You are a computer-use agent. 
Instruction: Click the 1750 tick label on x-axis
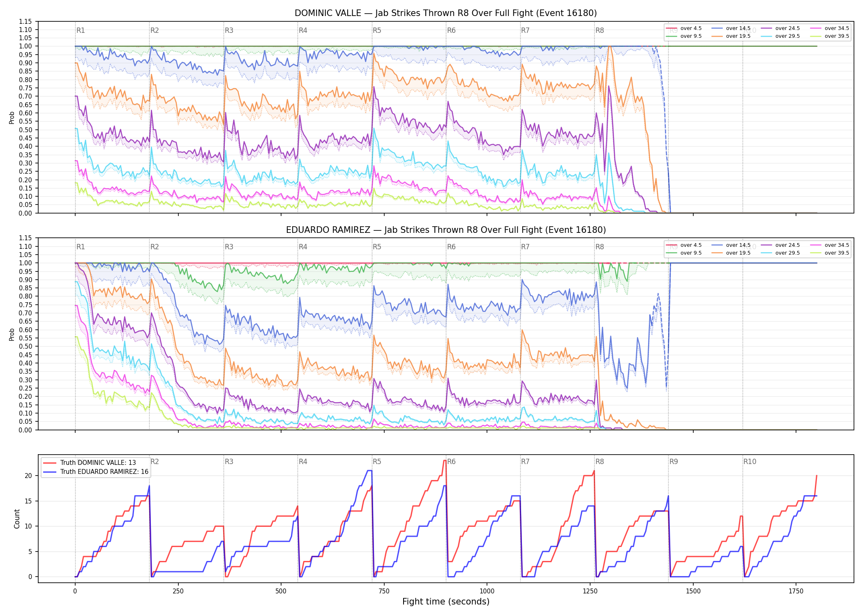(796, 591)
